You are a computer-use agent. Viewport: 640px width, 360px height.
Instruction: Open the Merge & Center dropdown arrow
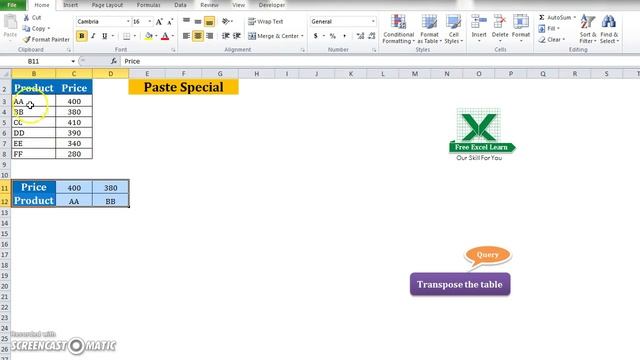click(x=302, y=36)
